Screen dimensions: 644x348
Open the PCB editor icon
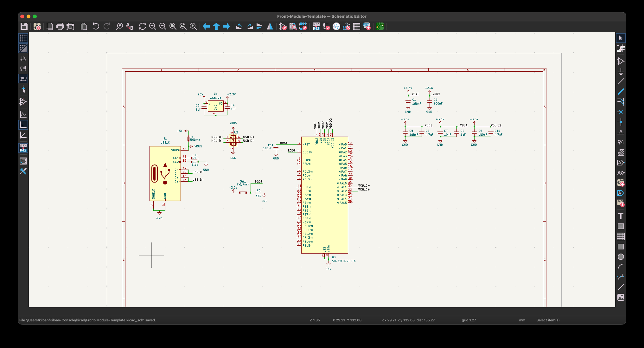point(379,27)
